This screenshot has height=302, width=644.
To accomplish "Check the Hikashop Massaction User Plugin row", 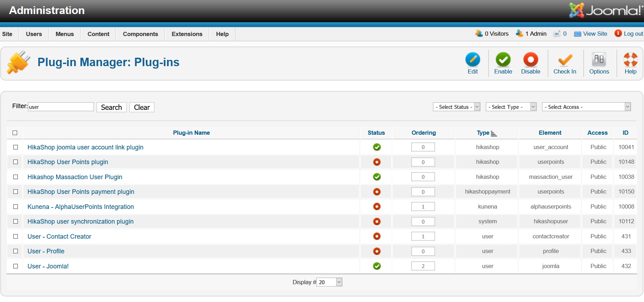I will [x=15, y=177].
